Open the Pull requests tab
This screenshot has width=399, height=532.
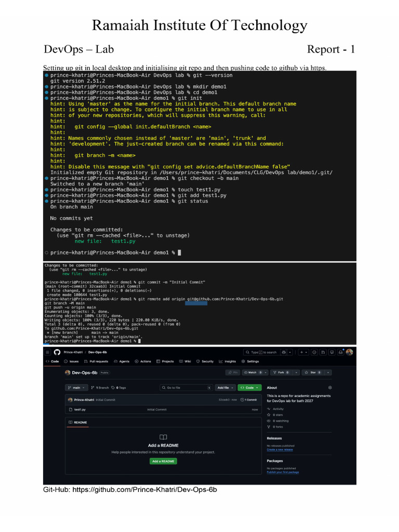click(96, 362)
